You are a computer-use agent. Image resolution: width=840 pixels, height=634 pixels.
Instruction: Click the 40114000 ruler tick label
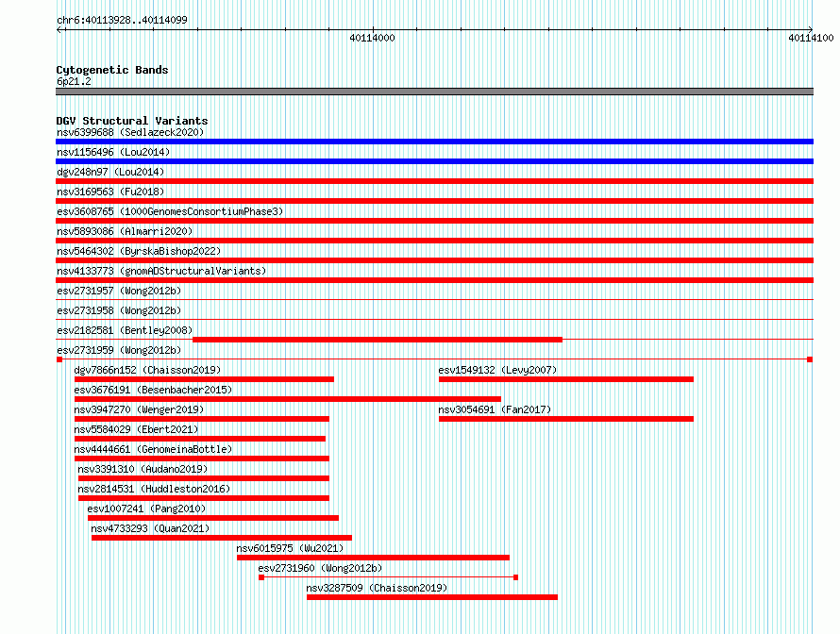(372, 38)
